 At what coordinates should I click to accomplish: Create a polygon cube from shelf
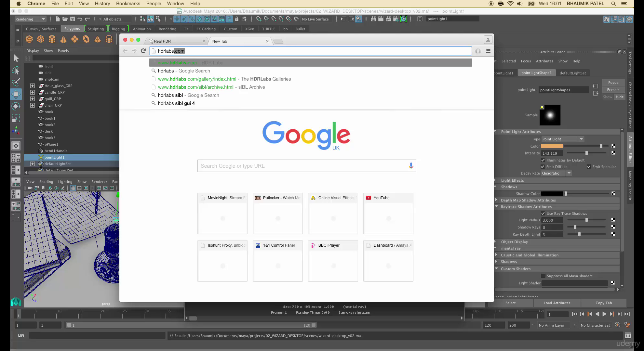(x=41, y=39)
